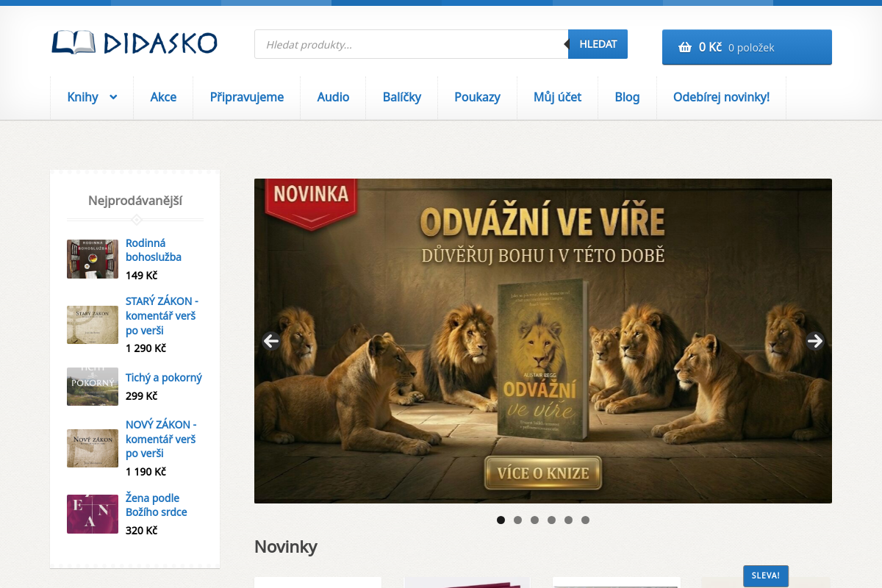Open STARÝ ZÁKON komentář link

162,316
